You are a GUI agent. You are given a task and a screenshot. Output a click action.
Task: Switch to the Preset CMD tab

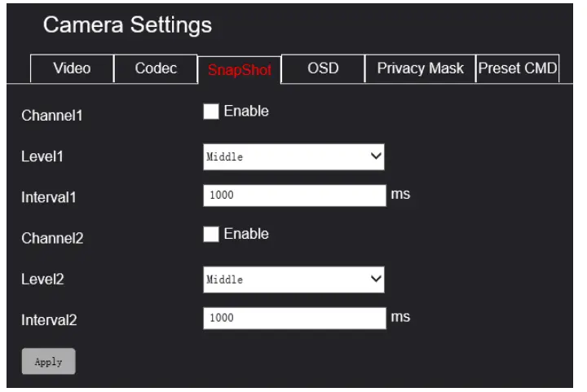pos(517,68)
